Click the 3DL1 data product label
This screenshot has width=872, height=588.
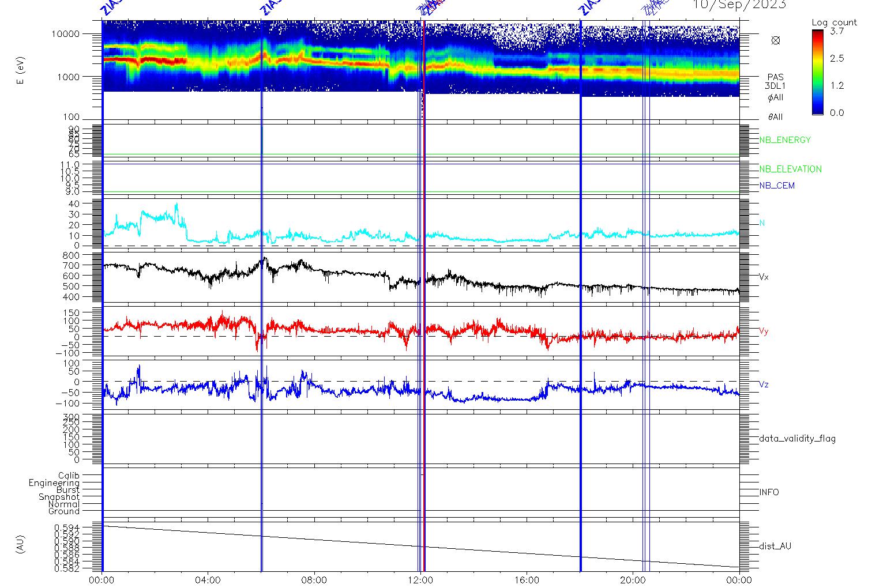(x=776, y=86)
